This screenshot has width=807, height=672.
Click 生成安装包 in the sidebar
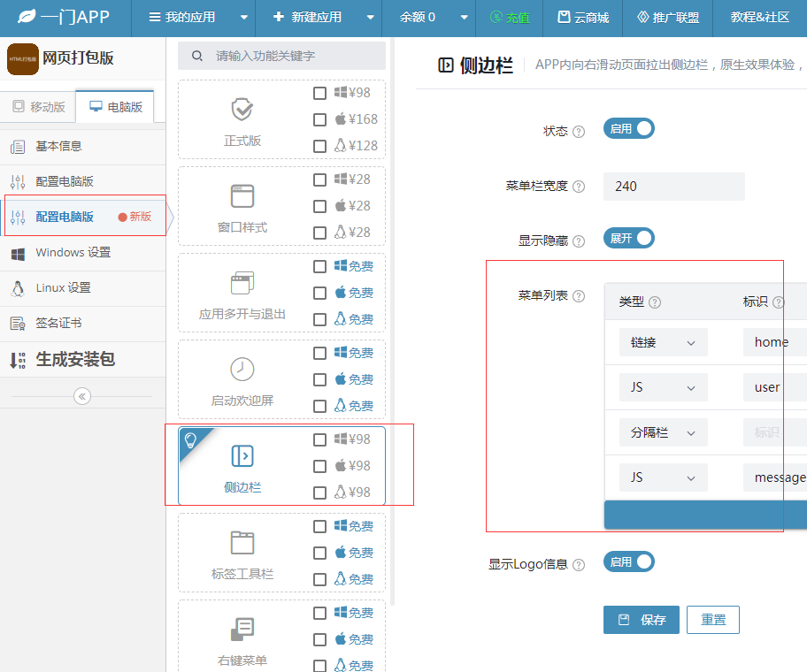83,360
